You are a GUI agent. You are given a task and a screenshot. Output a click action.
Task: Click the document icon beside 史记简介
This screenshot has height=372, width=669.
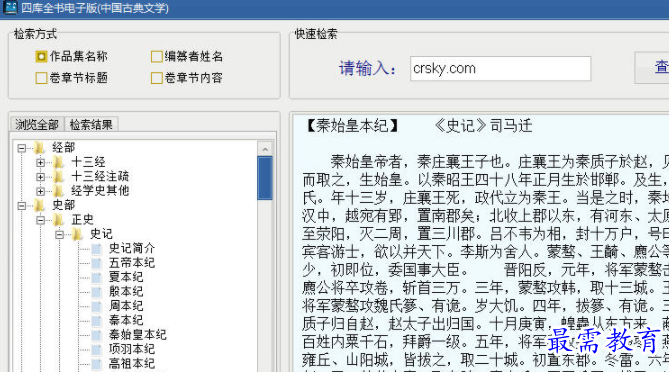[x=96, y=248]
